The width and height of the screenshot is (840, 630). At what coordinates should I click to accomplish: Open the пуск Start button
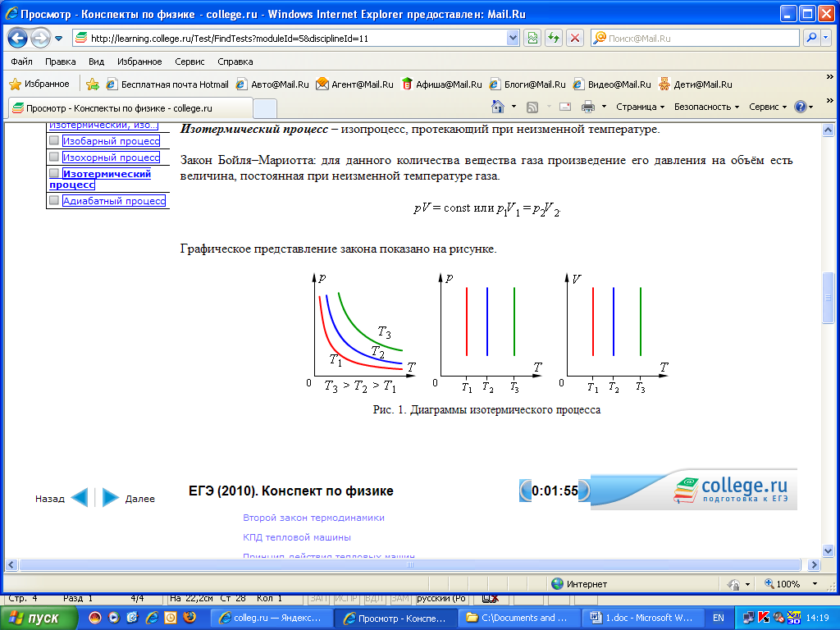tap(39, 619)
